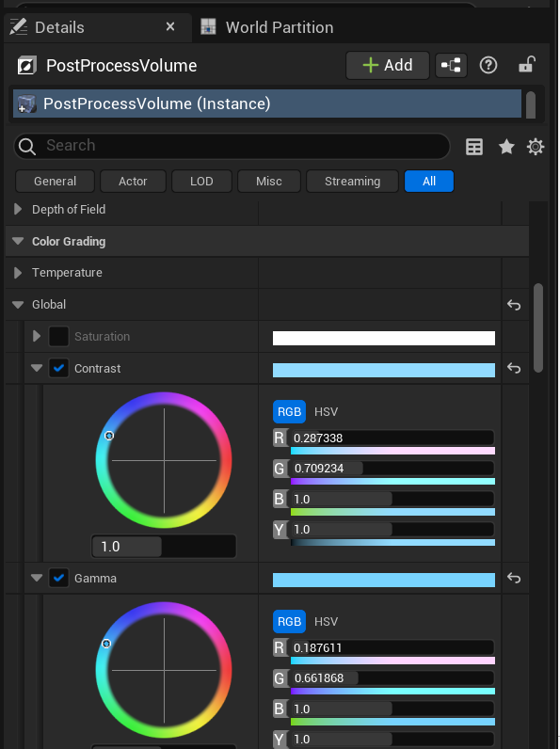Switch Contrast color mode to HSV
Viewport: 560px width, 749px height.
point(326,412)
